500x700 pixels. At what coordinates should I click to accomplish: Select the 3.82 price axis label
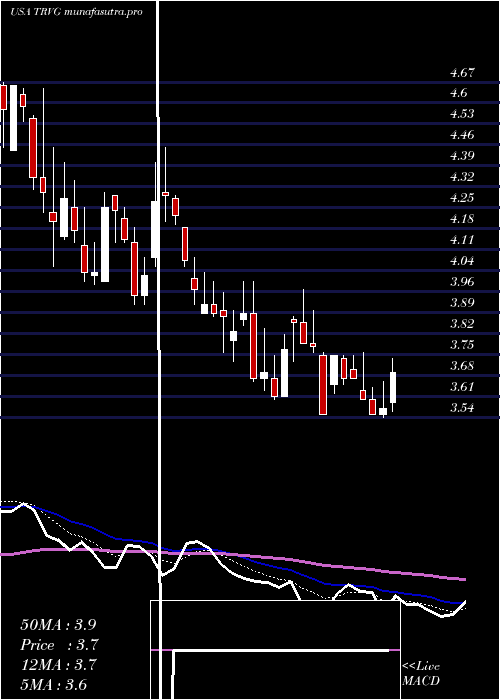(463, 324)
